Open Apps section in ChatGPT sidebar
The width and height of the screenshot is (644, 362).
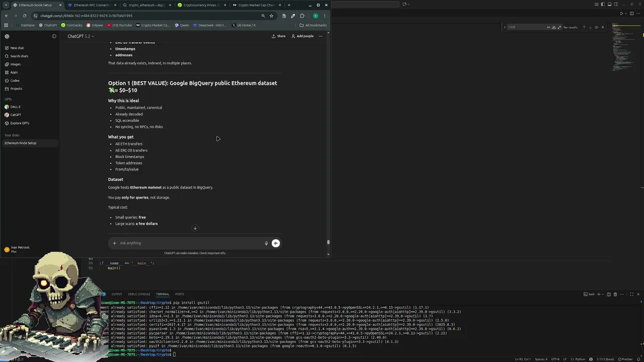(11, 72)
